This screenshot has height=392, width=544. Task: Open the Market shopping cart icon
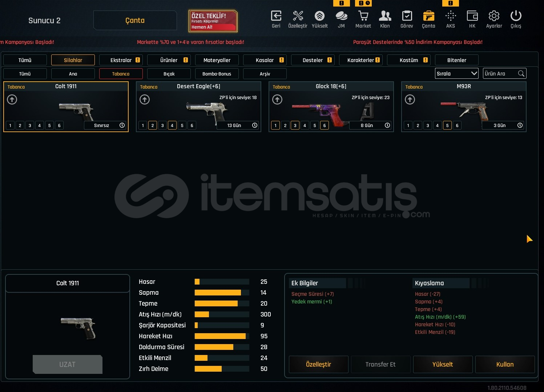363,16
